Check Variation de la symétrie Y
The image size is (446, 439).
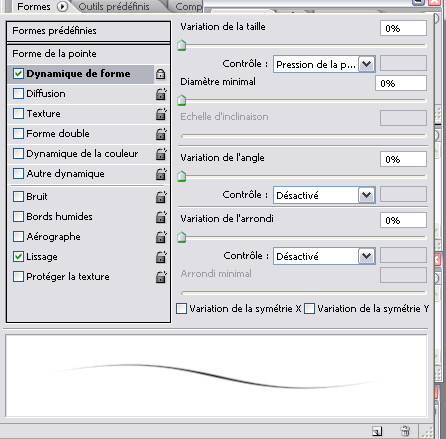[x=309, y=309]
